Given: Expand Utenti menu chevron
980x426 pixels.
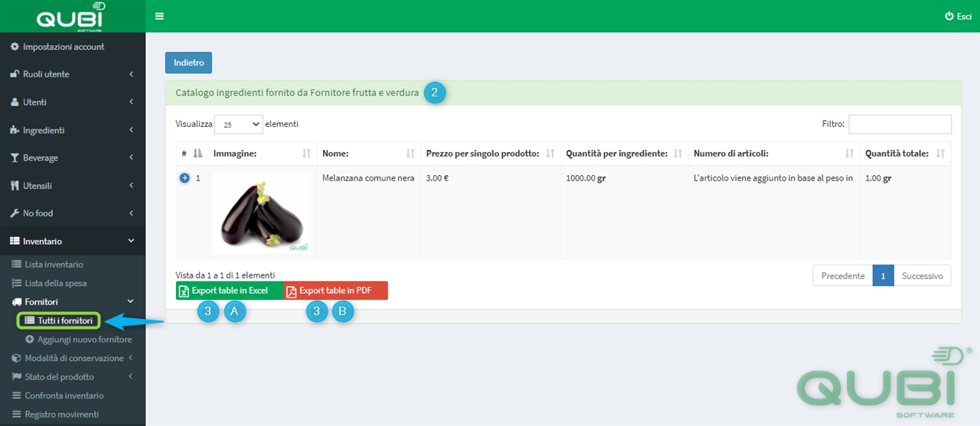Looking at the screenshot, I should 131,102.
